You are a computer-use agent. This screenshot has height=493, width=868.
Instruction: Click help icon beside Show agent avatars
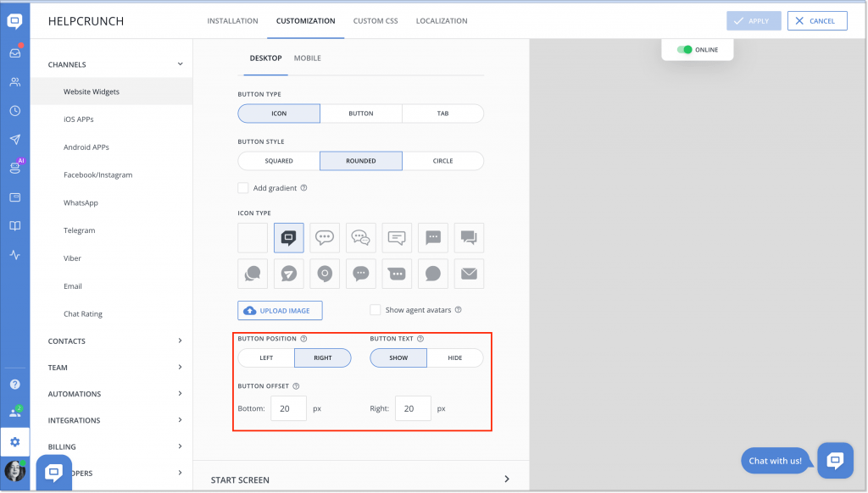tap(459, 310)
